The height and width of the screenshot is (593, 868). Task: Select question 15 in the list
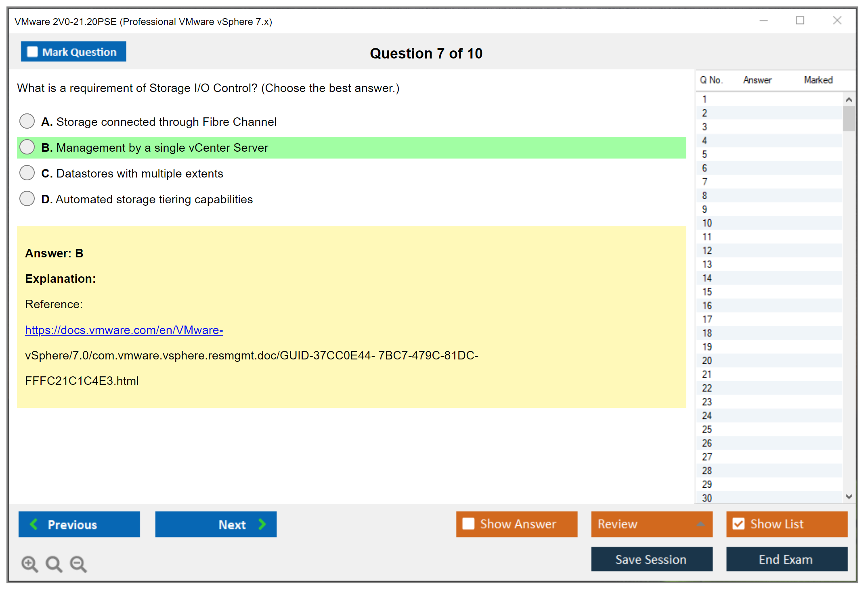tap(707, 292)
